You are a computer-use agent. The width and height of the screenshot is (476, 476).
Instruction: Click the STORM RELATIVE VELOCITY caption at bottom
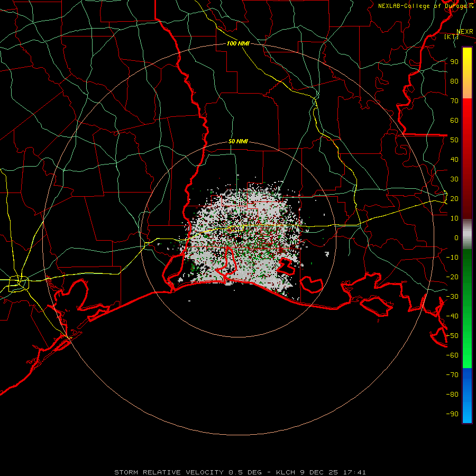coord(240,472)
